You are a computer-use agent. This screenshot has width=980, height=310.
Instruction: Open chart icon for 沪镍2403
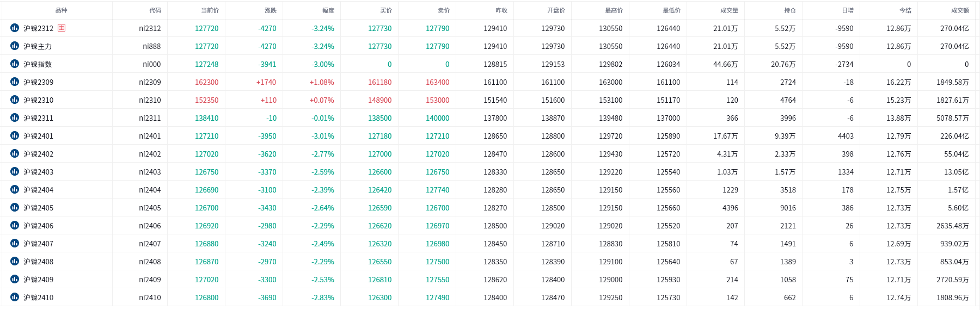15,171
